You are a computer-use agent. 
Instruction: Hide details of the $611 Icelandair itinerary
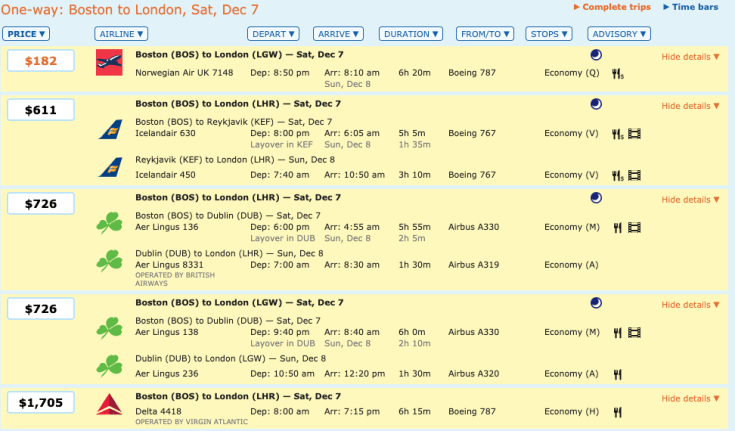pyautogui.click(x=690, y=106)
